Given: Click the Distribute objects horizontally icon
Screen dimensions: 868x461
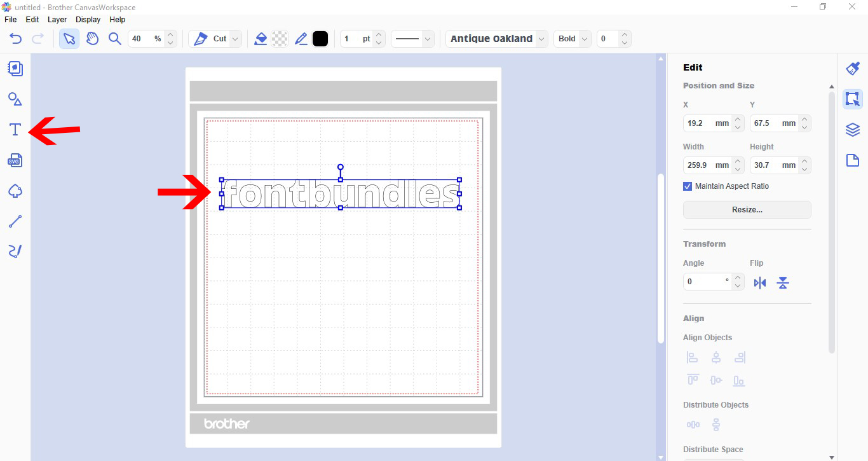Looking at the screenshot, I should click(693, 425).
